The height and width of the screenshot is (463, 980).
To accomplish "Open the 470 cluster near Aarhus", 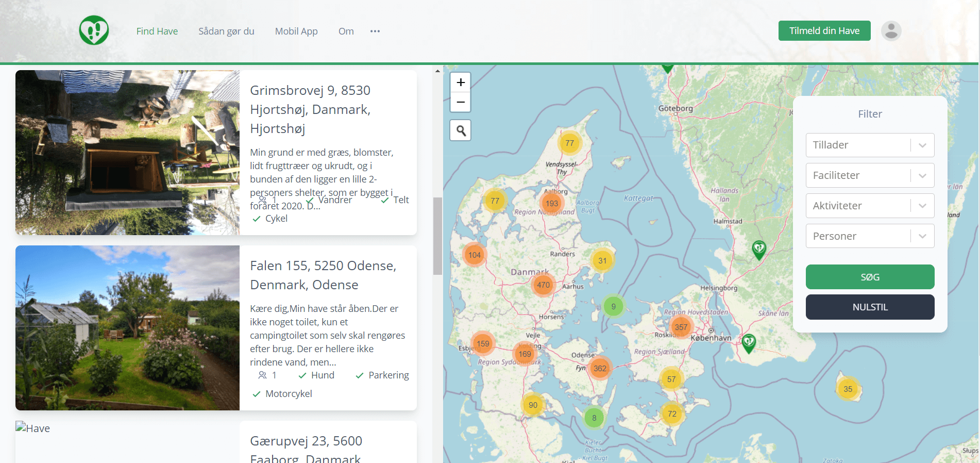I will (x=543, y=285).
